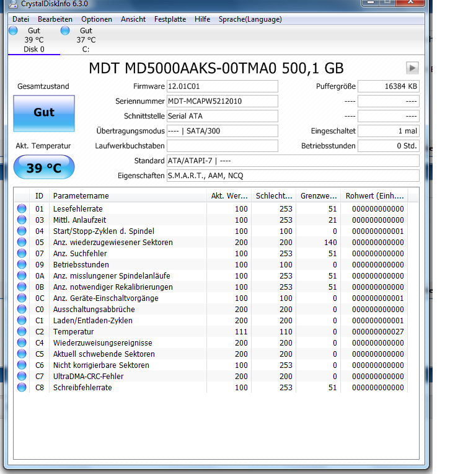This screenshot has height=474, width=476.
Task: Click status icon of Laden/Entladen-Zyklen row
Action: (x=22, y=320)
